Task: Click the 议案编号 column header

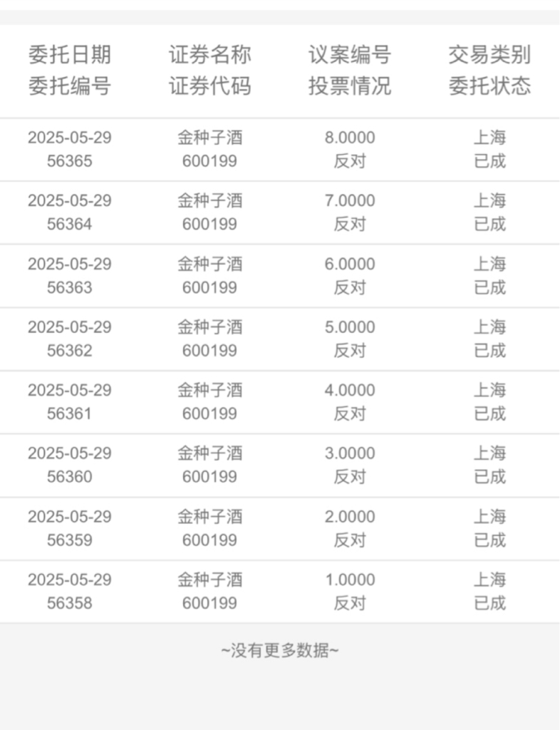Action: point(350,55)
